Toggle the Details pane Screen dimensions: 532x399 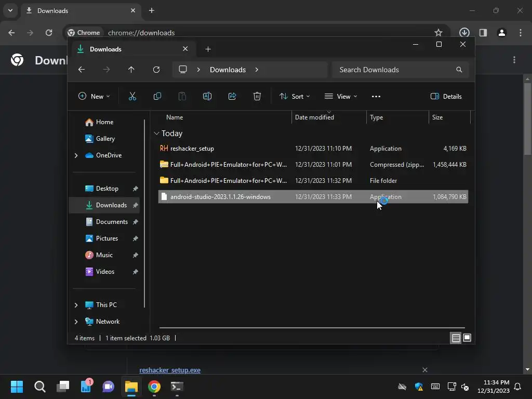tap(446, 96)
